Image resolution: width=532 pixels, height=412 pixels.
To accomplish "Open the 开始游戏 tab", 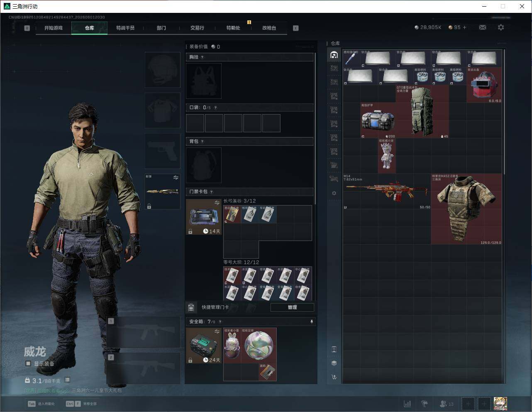I will click(54, 28).
